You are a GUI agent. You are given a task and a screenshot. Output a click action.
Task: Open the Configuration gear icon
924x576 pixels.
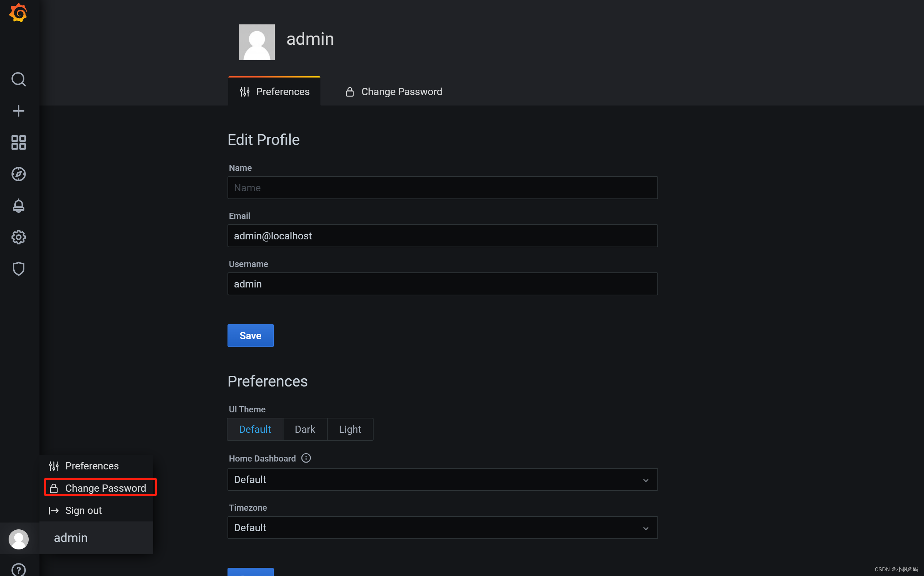18,237
